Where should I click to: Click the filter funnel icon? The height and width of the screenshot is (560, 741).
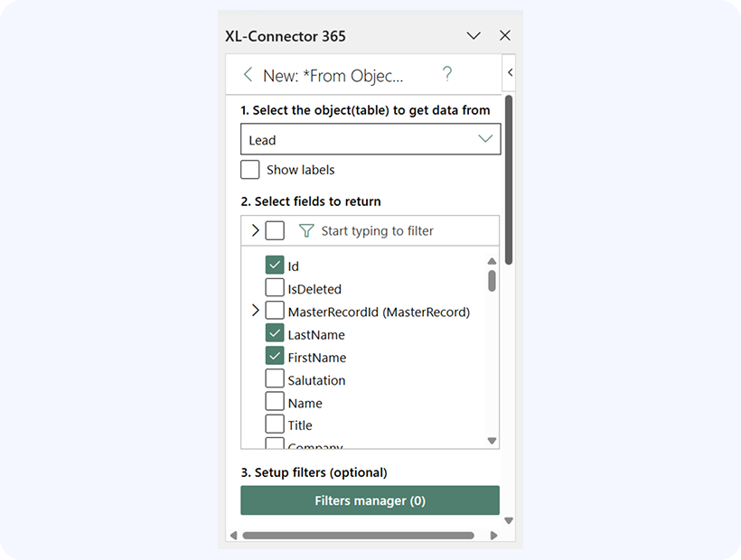pos(306,231)
